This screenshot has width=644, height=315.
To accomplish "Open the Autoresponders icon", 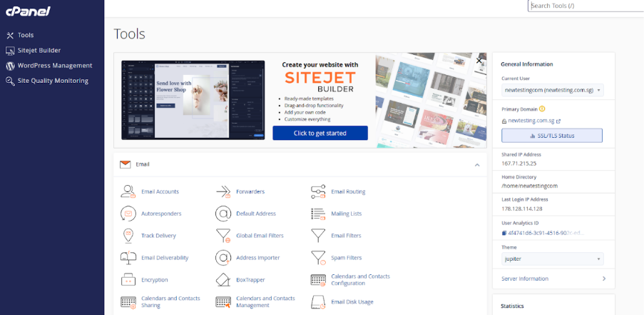I will coord(128,214).
